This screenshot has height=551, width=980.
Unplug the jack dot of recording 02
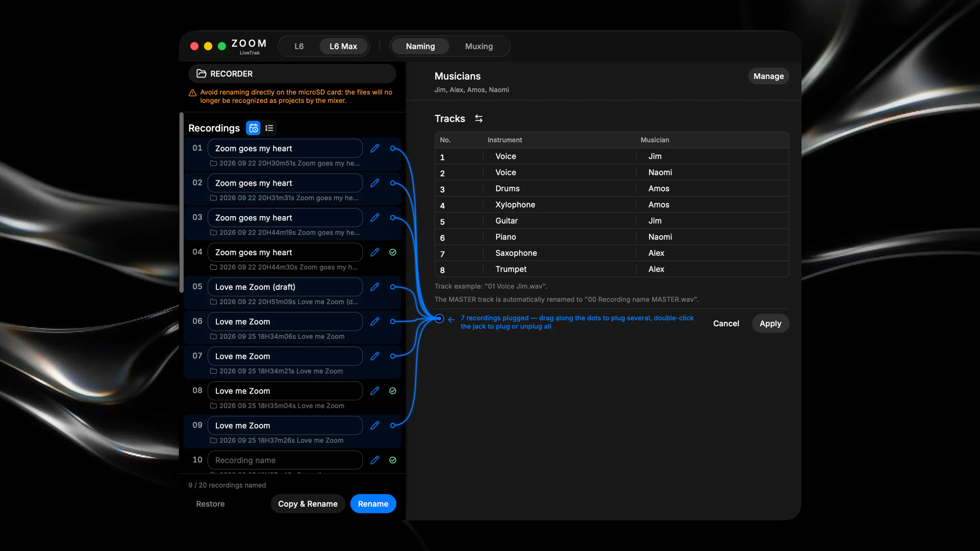point(393,183)
